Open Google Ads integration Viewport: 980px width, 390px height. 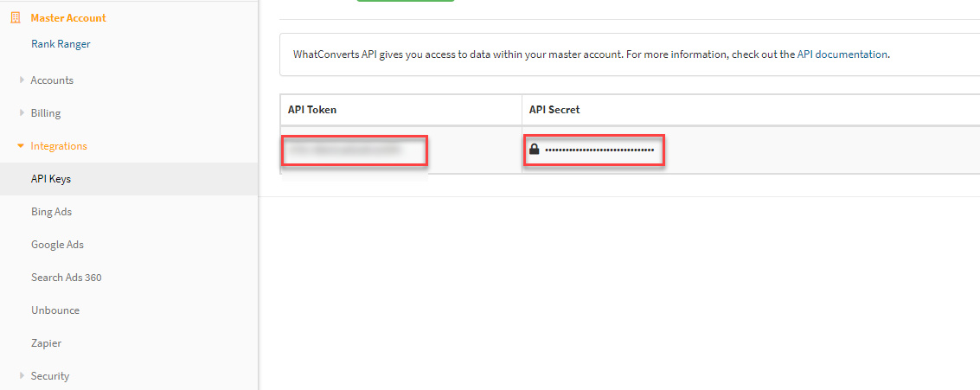point(57,245)
